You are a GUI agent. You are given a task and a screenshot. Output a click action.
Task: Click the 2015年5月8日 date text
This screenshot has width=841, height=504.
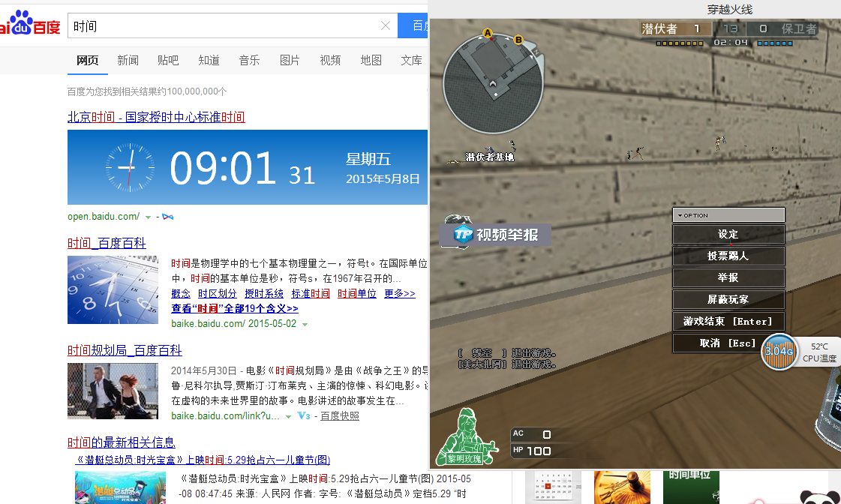click(383, 179)
